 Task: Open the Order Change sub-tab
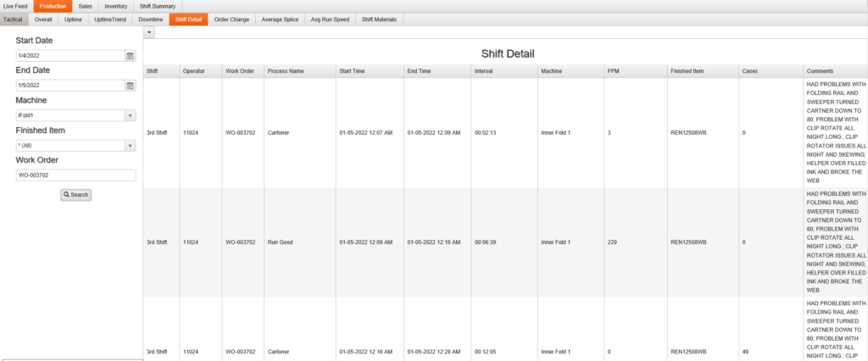click(232, 19)
